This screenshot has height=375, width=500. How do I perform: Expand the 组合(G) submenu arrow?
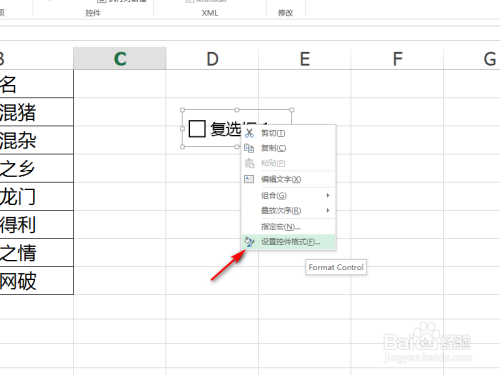[328, 195]
